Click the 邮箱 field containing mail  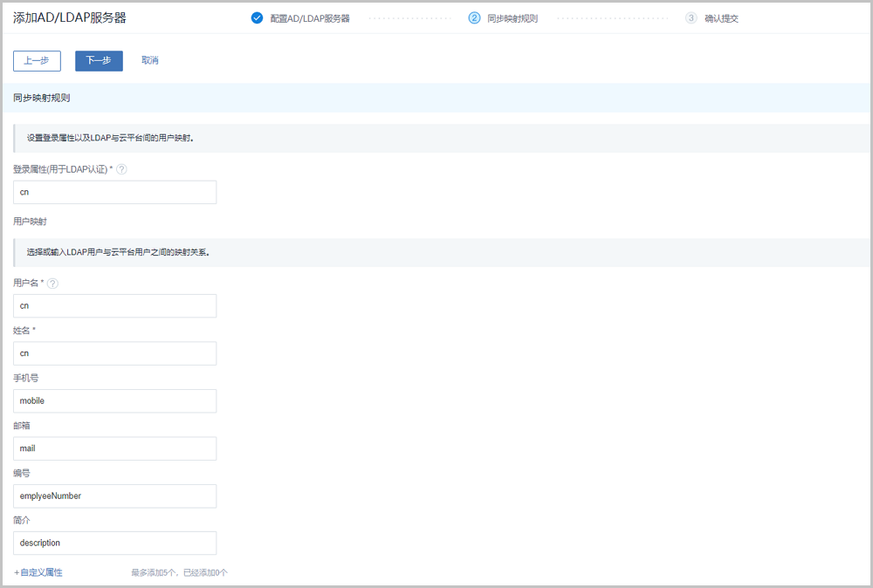click(114, 448)
